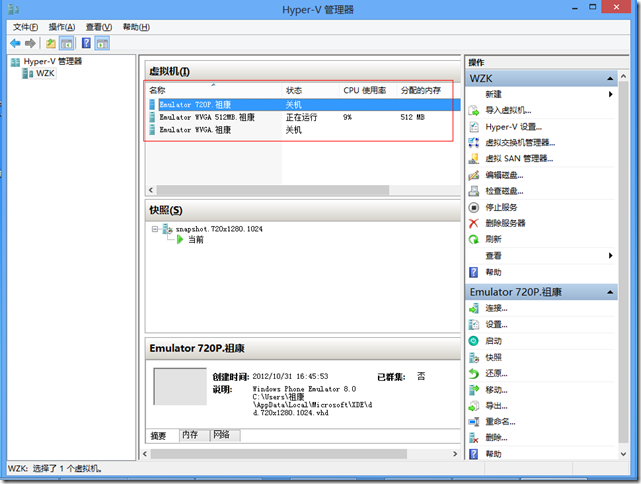Click 移动 move icon
This screenshot has height=484, width=641.
click(473, 390)
